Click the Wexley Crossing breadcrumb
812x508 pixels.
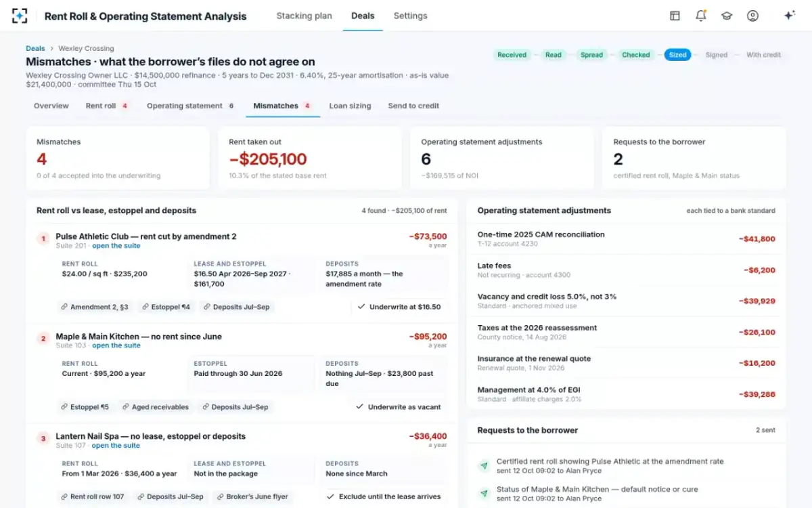click(86, 49)
